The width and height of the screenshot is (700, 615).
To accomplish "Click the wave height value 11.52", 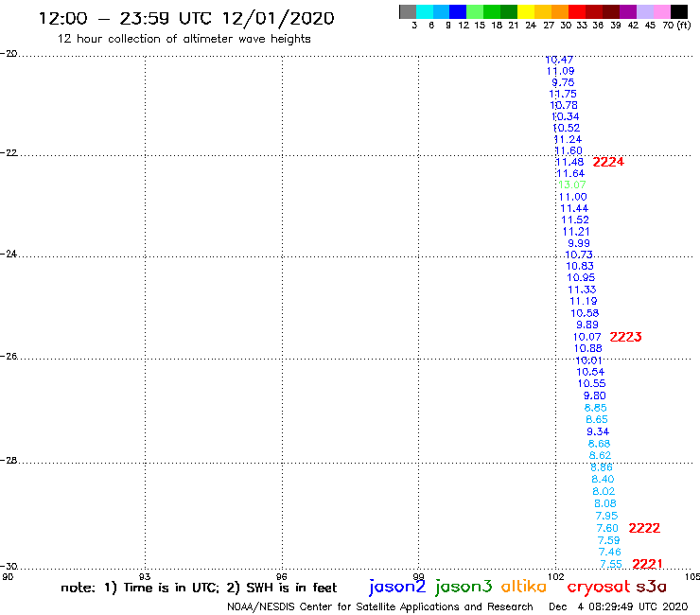I will tap(575, 220).
